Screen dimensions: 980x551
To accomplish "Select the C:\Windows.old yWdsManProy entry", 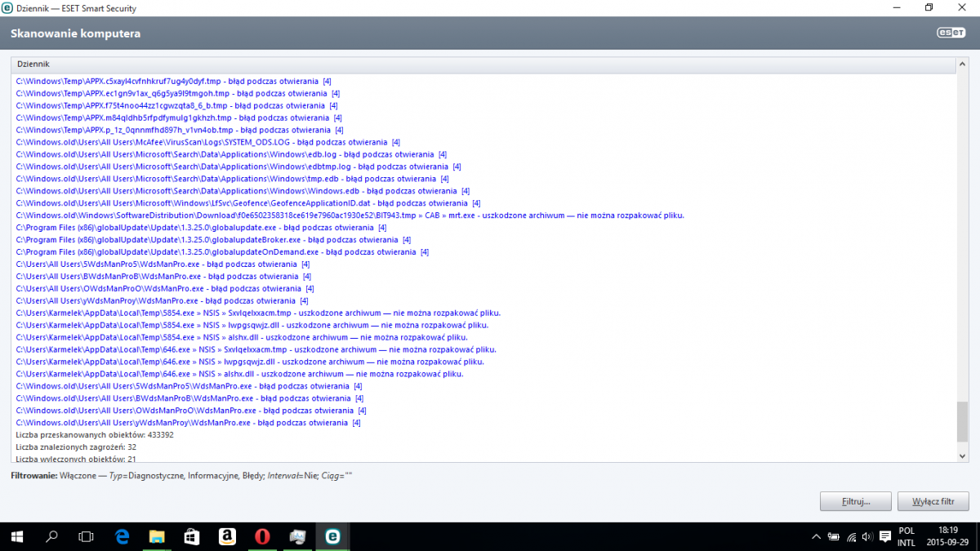I will tap(188, 424).
